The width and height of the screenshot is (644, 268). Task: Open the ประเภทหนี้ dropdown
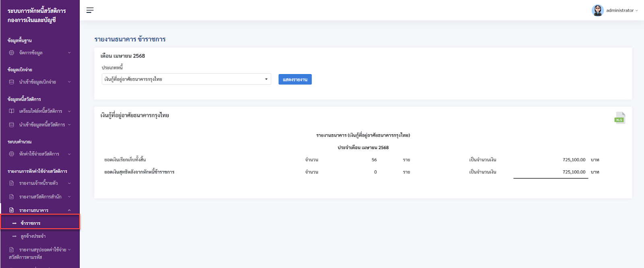point(186,79)
